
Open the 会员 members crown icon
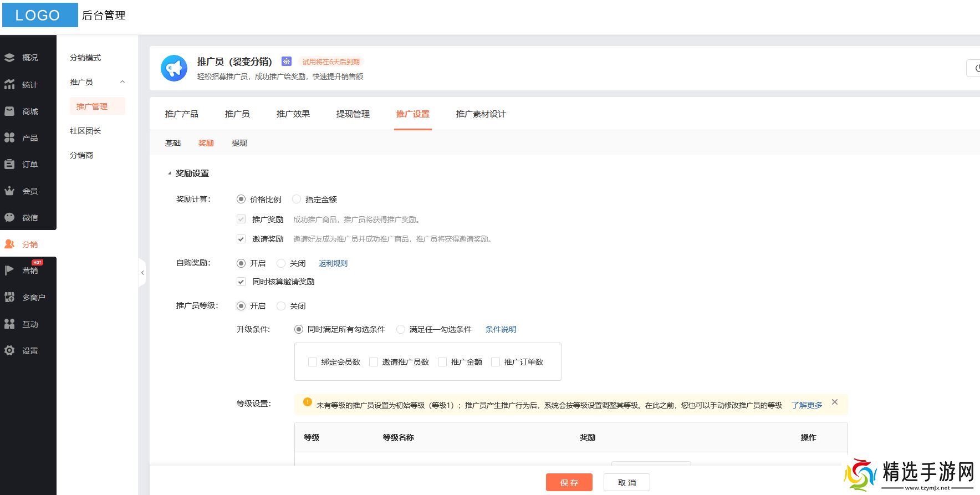click(x=9, y=191)
